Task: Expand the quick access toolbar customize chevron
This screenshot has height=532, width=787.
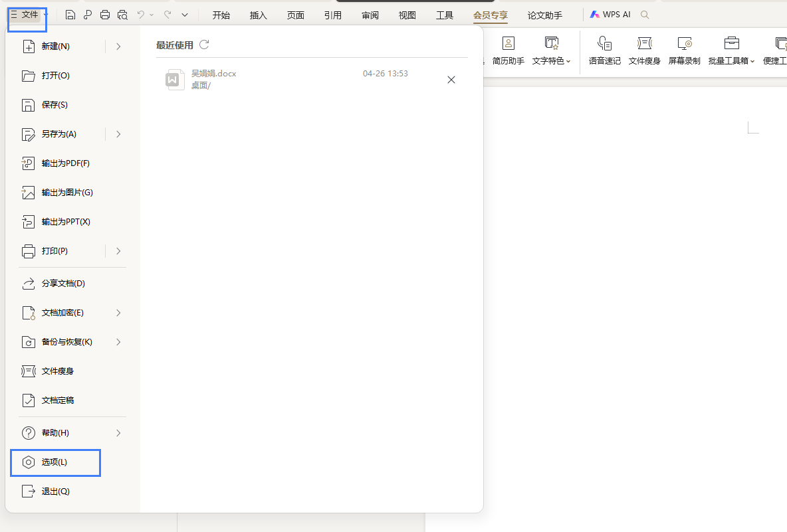Action: [185, 15]
